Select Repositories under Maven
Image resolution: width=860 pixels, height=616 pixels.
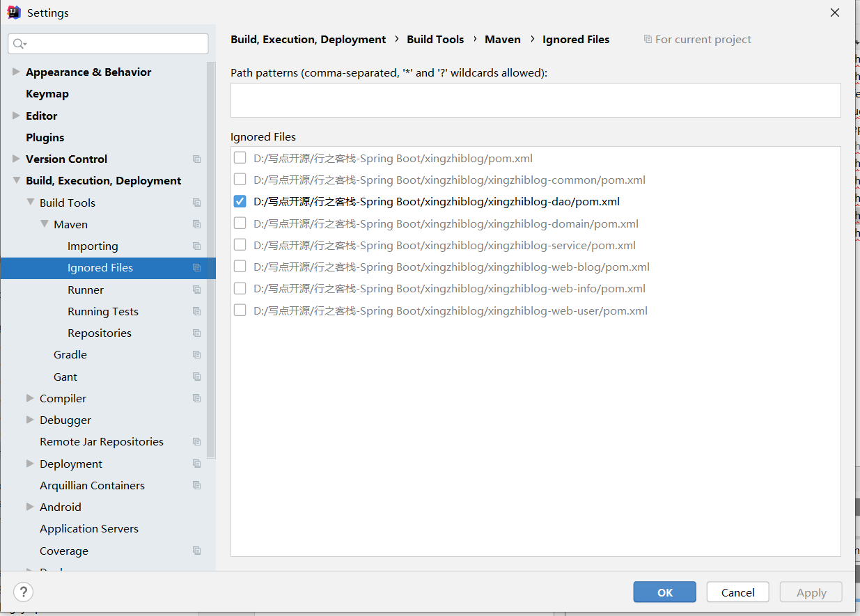[100, 333]
